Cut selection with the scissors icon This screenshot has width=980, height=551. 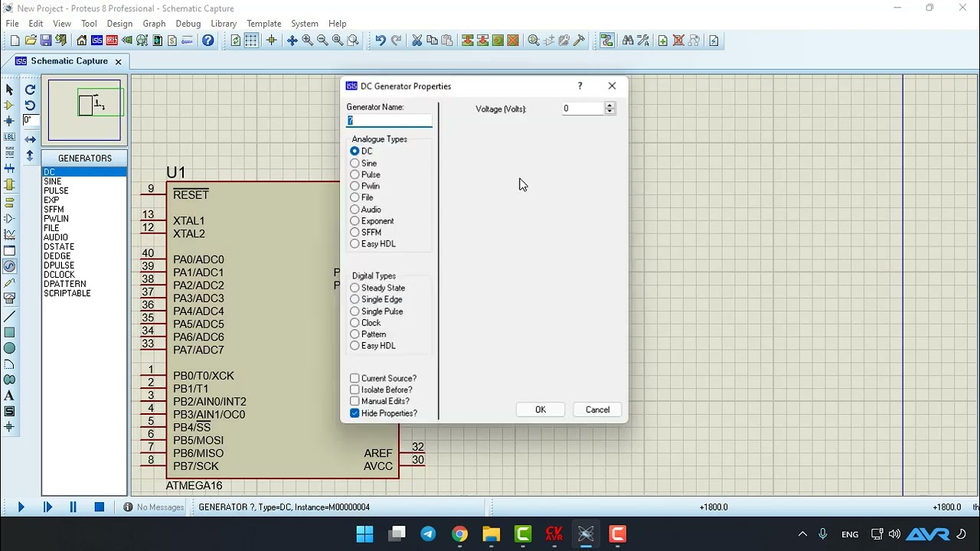417,41
